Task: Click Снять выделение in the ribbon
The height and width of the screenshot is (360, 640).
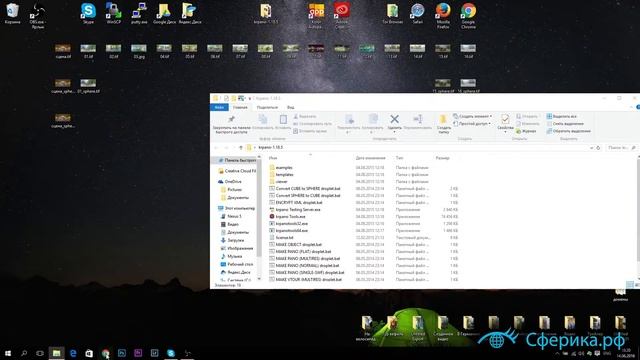Action: [565, 124]
